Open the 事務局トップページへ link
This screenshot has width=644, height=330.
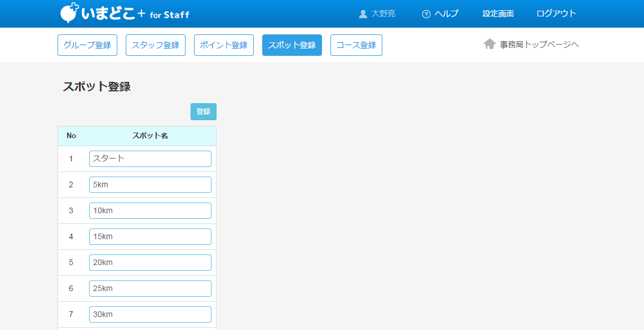(x=539, y=45)
